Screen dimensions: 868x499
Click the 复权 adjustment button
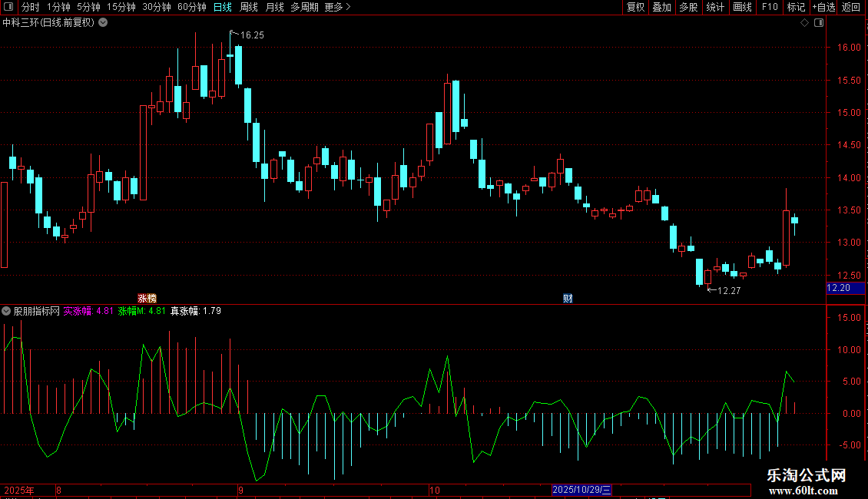[x=635, y=7]
